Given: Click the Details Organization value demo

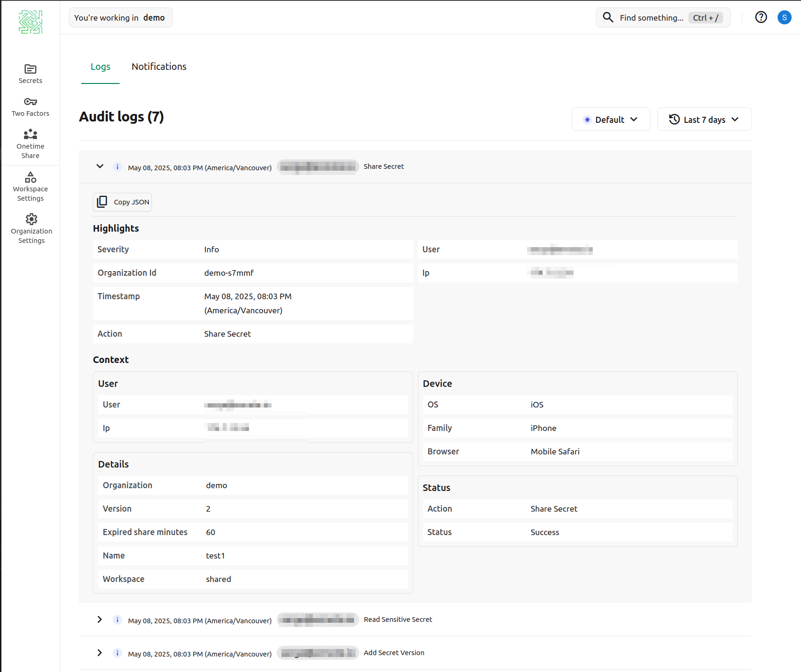Looking at the screenshot, I should (217, 485).
